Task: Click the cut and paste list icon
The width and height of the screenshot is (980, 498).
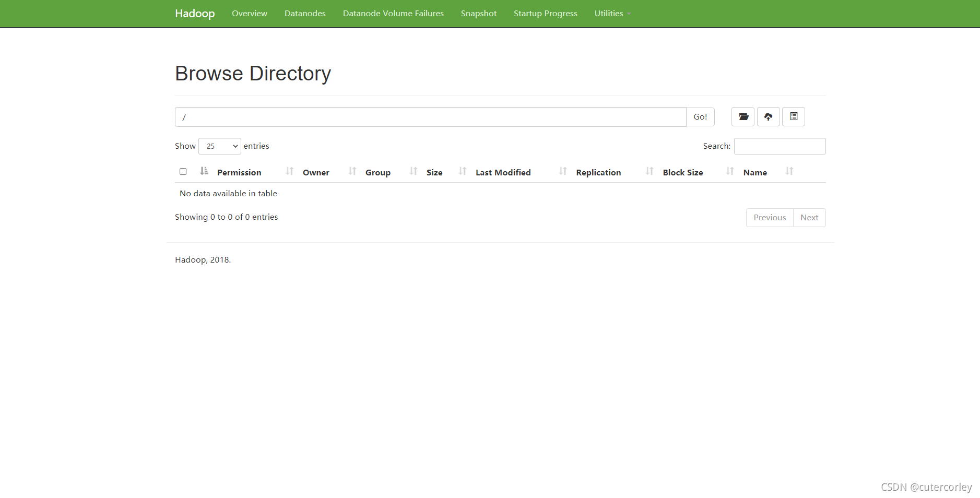Action: click(794, 117)
